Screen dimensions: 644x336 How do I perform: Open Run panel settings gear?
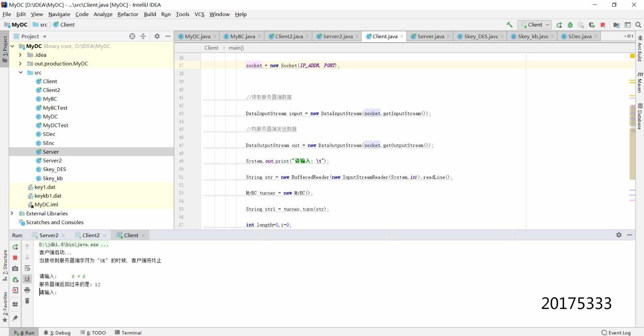tap(619, 235)
